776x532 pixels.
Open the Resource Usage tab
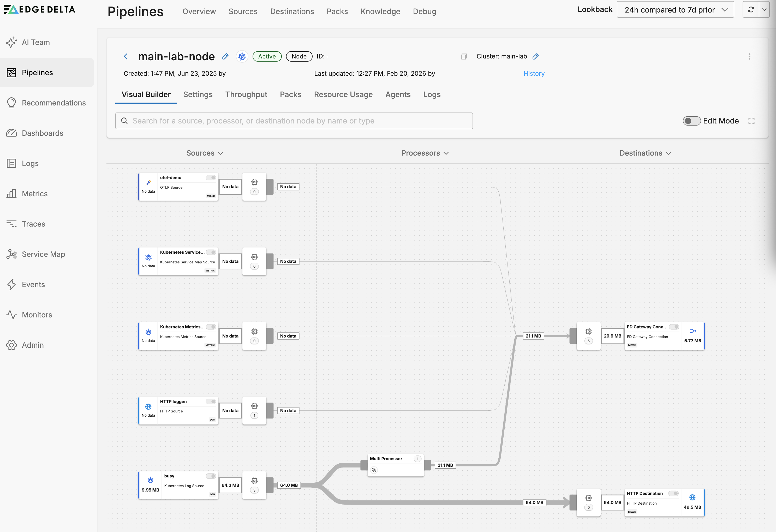coord(343,94)
